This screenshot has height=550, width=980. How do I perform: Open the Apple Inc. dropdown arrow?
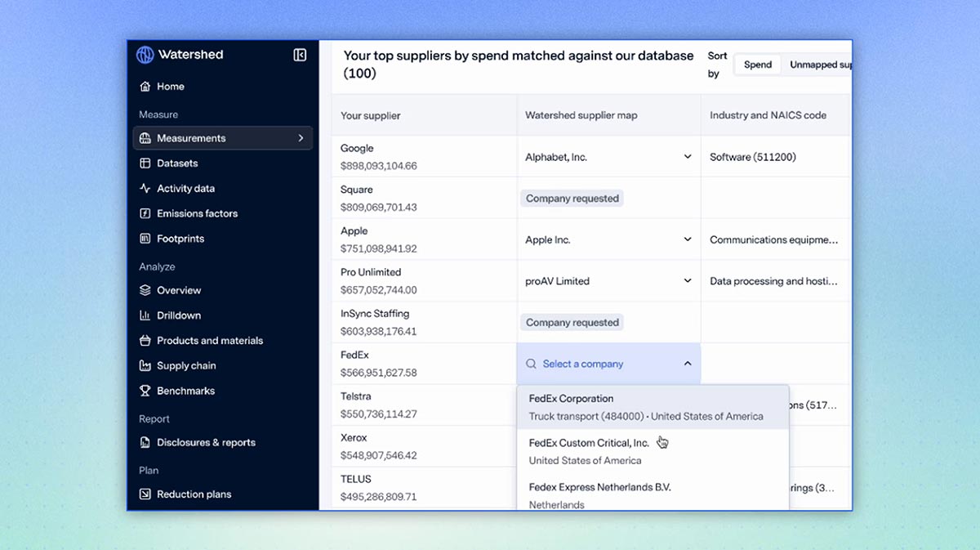pos(688,239)
